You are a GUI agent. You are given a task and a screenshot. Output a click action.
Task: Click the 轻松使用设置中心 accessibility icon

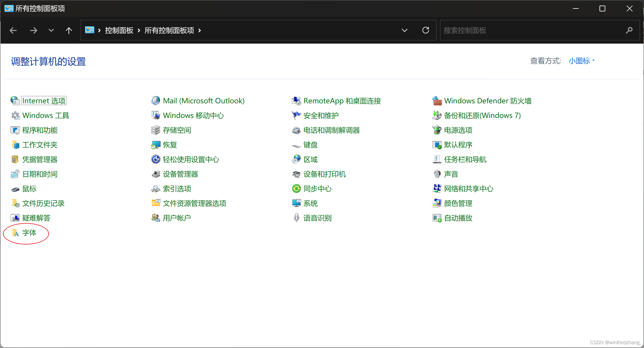156,160
